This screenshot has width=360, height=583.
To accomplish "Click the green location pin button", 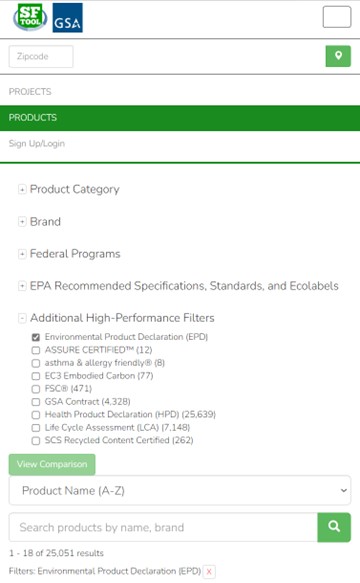I will [x=338, y=56].
